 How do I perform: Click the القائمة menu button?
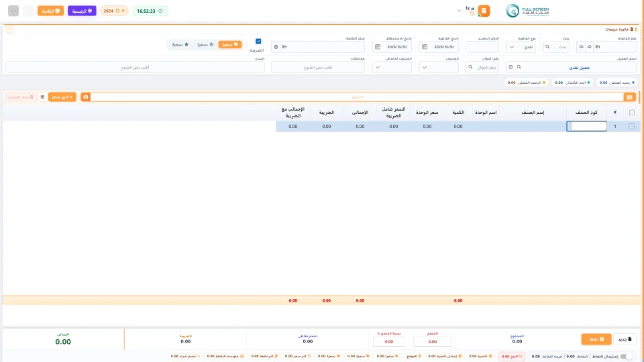tap(50, 11)
